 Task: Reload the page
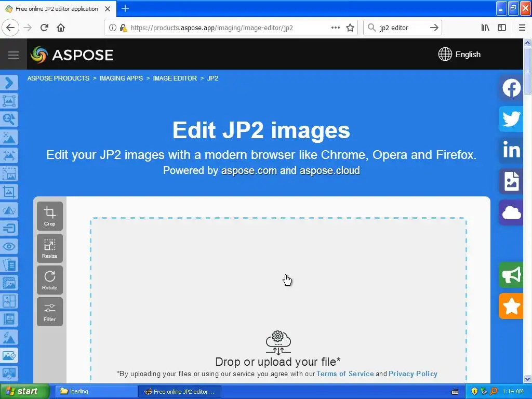[x=44, y=28]
